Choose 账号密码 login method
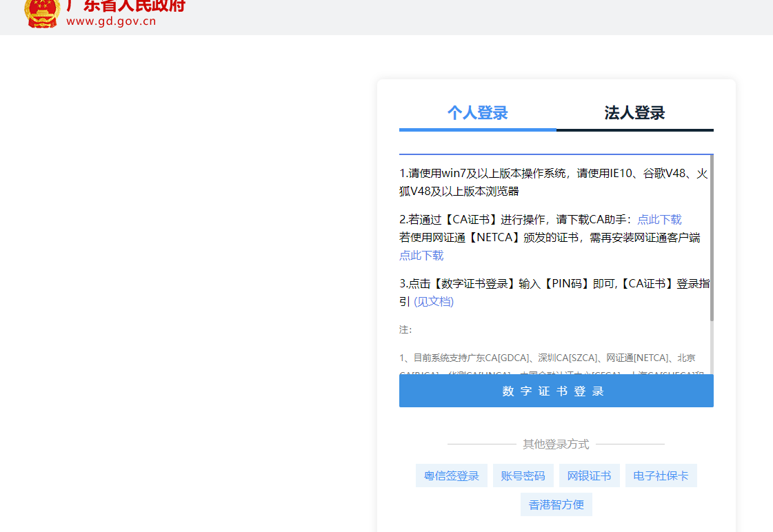Image resolution: width=773 pixels, height=532 pixels. point(523,476)
